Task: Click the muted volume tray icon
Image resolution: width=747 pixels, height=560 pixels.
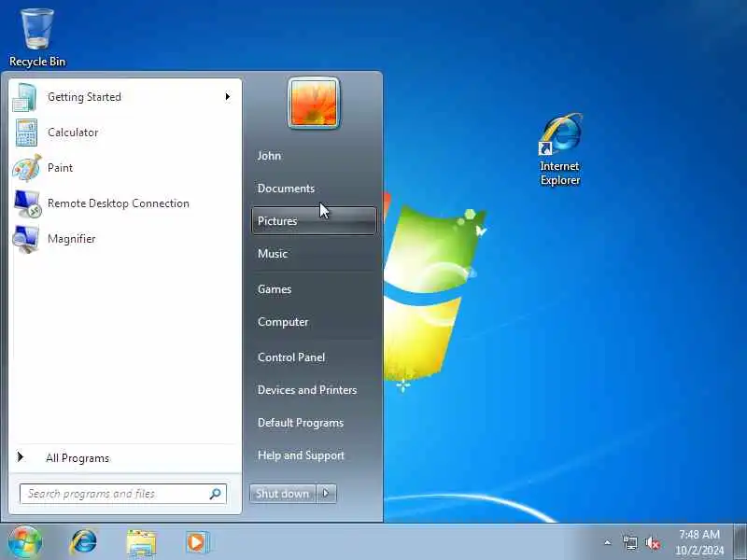Action: pos(652,543)
